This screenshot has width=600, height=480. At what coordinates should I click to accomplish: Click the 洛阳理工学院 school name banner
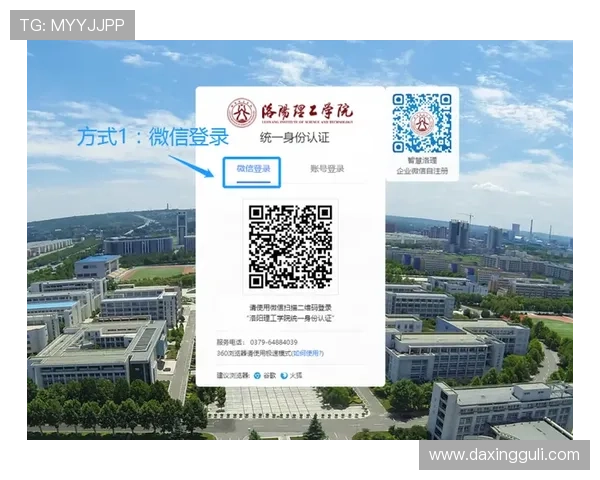(x=307, y=112)
